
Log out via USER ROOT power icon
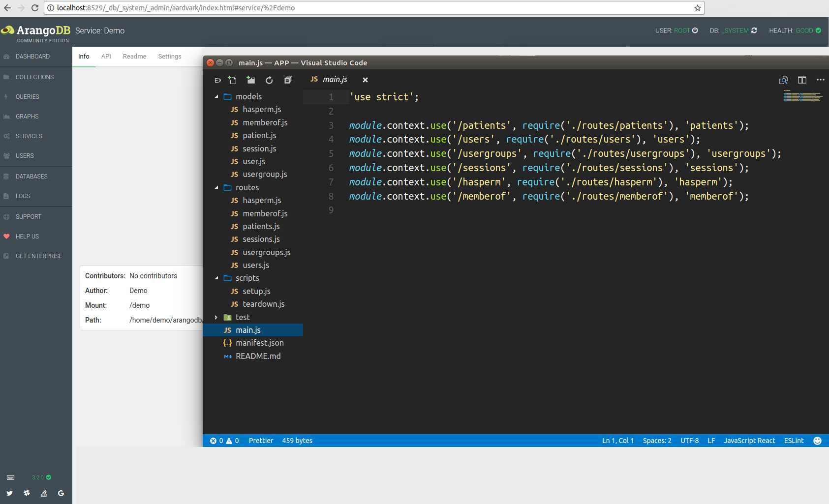pos(695,30)
